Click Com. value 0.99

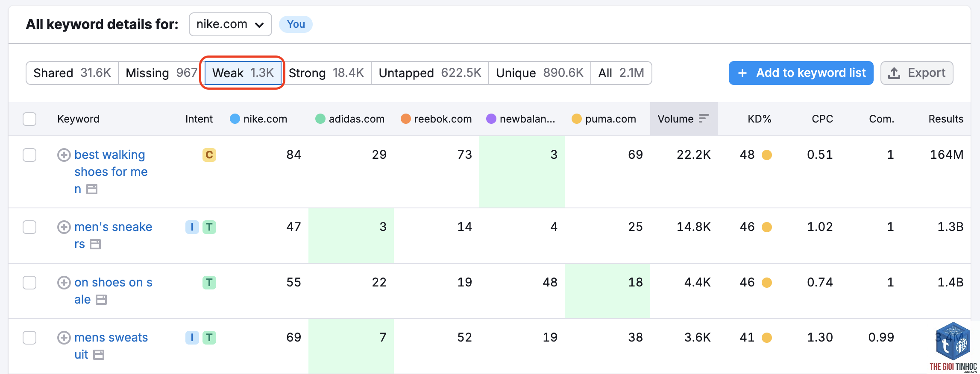click(881, 338)
